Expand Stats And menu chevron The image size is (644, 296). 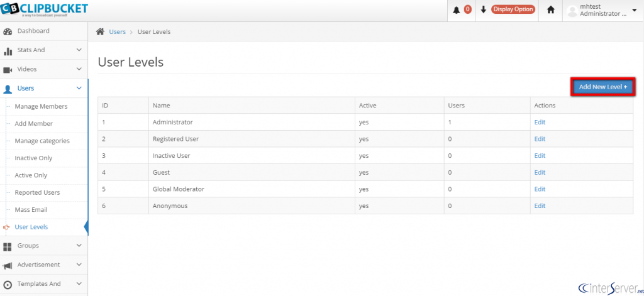pos(79,50)
